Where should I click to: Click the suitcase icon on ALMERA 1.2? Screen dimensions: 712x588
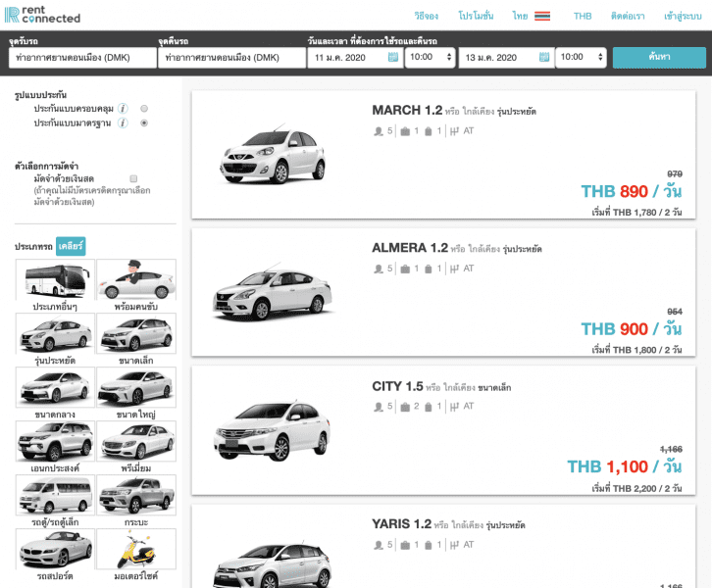pos(405,269)
